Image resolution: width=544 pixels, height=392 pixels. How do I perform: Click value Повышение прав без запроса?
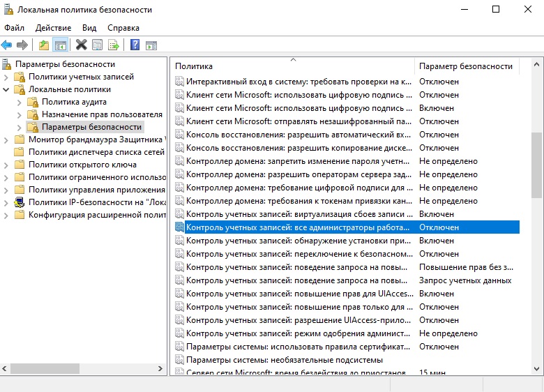pyautogui.click(x=466, y=267)
